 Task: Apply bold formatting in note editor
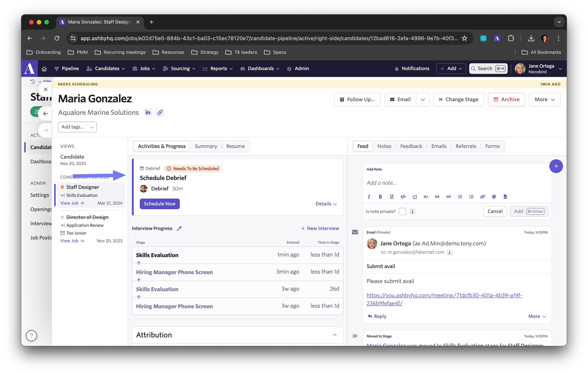point(380,197)
